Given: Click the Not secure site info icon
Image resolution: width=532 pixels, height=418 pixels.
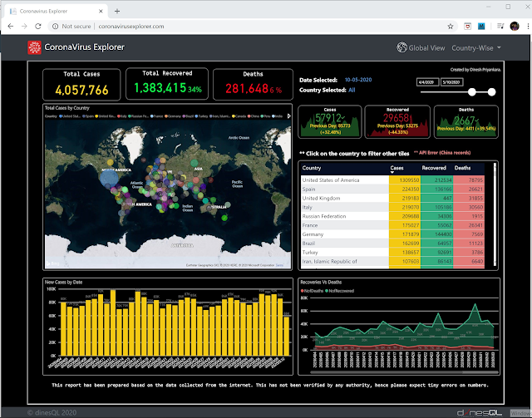Looking at the screenshot, I should click(x=55, y=26).
